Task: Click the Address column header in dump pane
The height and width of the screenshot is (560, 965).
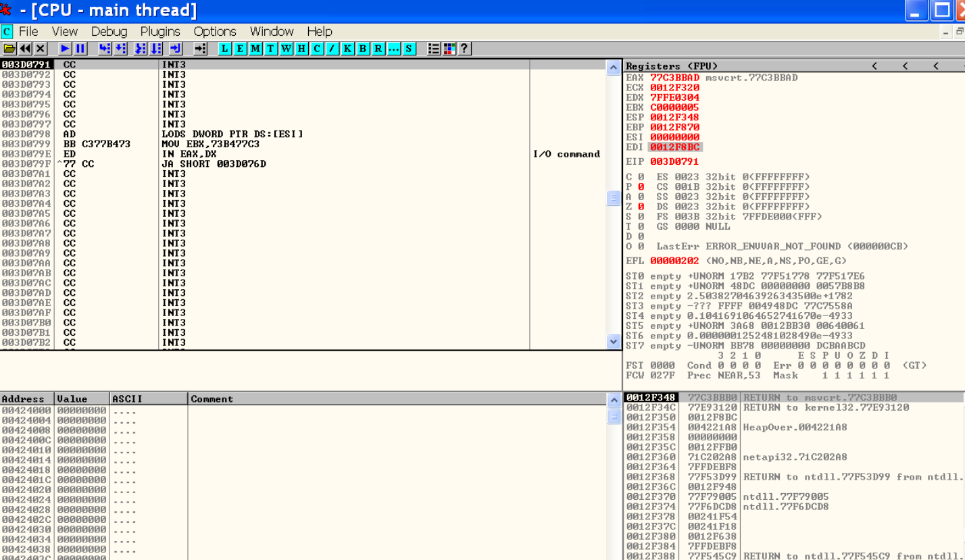Action: [x=27, y=399]
